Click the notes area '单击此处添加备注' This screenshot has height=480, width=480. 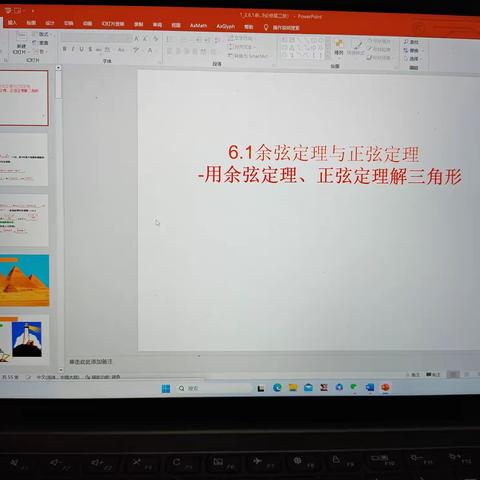pos(91,362)
